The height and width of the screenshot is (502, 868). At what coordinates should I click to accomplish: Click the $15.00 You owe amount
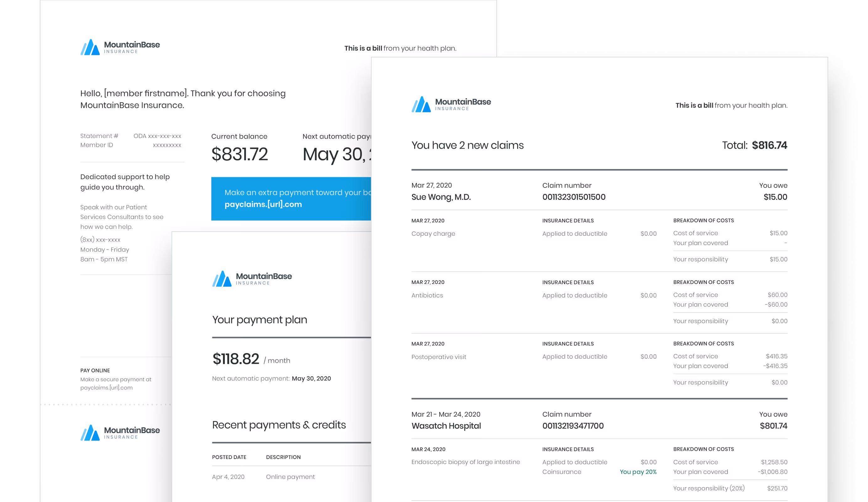click(x=775, y=197)
